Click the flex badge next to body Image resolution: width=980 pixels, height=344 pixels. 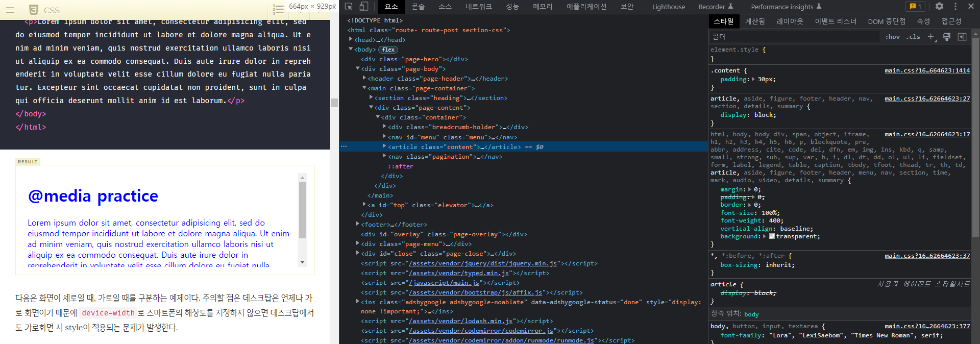[388, 50]
